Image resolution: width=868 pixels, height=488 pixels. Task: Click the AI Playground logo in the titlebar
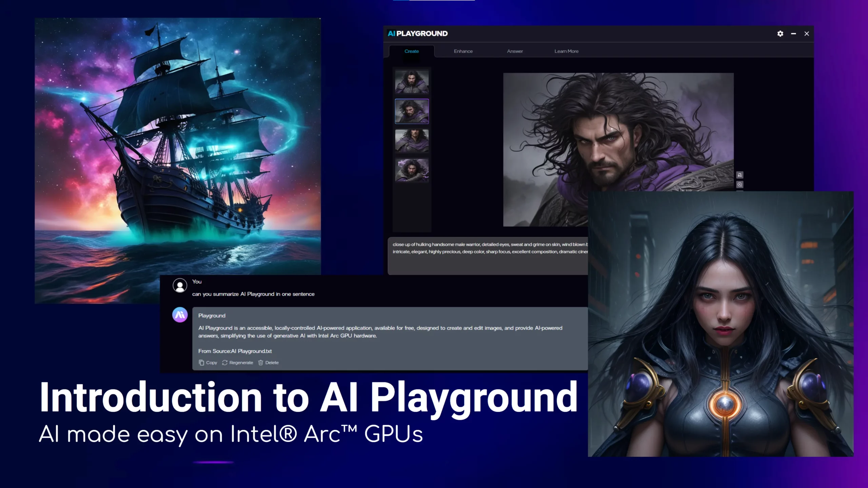pyautogui.click(x=417, y=34)
